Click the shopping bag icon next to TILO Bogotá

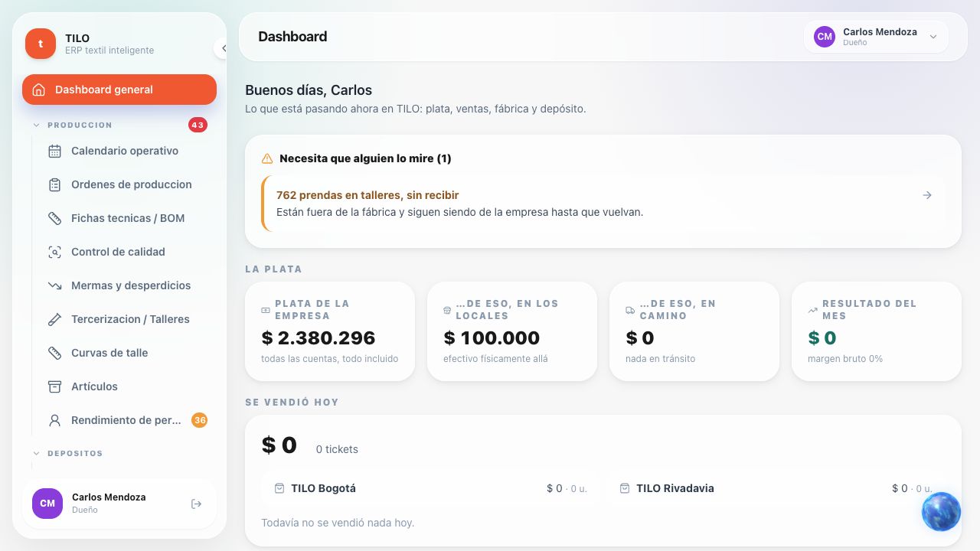tap(279, 488)
